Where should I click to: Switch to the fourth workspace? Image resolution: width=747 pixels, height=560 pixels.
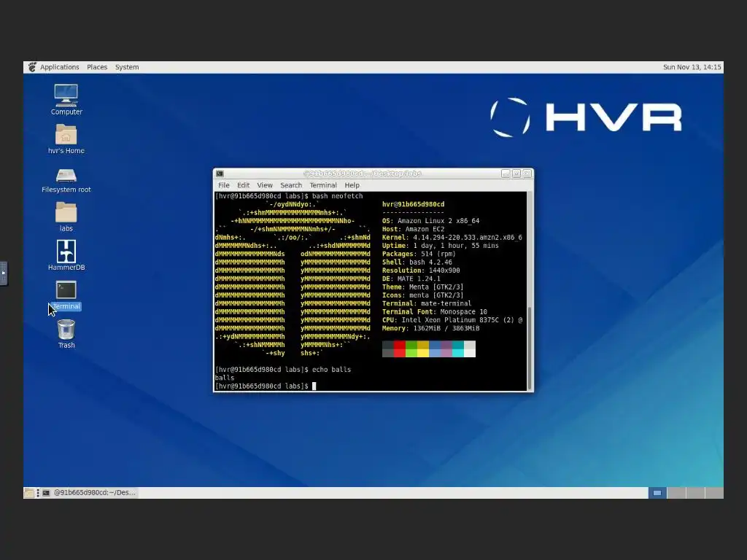pos(714,493)
